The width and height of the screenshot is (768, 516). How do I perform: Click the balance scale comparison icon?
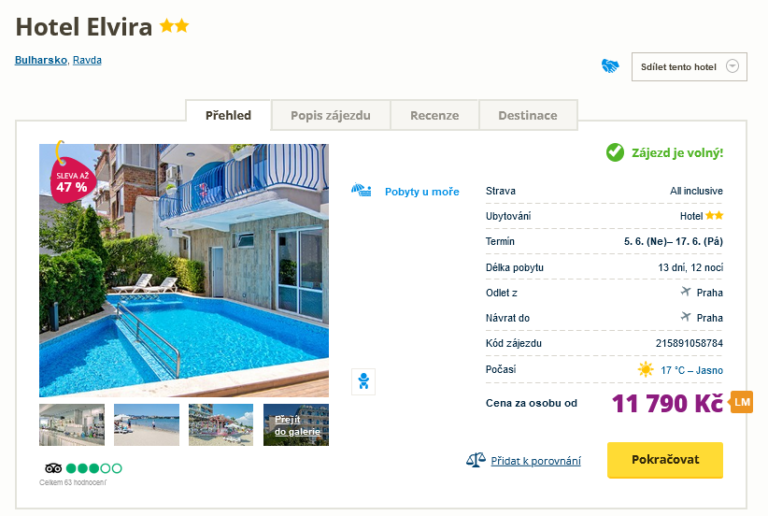(x=476, y=460)
